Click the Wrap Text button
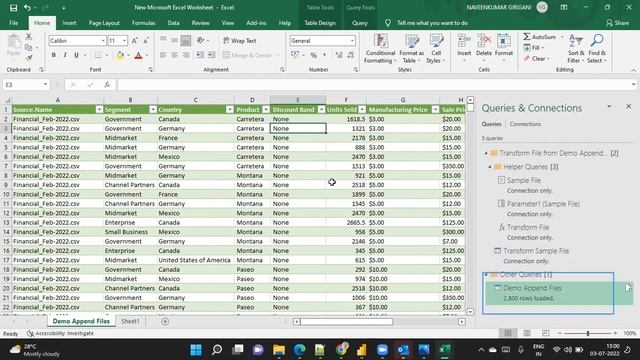640x360 pixels. (x=240, y=40)
